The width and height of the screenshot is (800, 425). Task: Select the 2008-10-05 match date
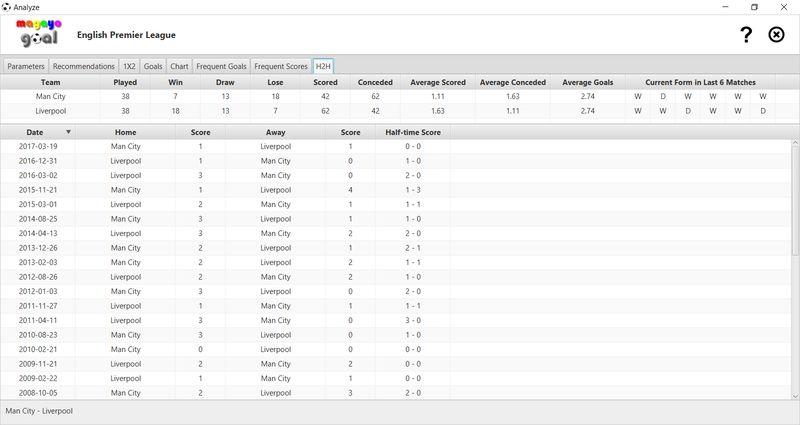click(x=38, y=393)
